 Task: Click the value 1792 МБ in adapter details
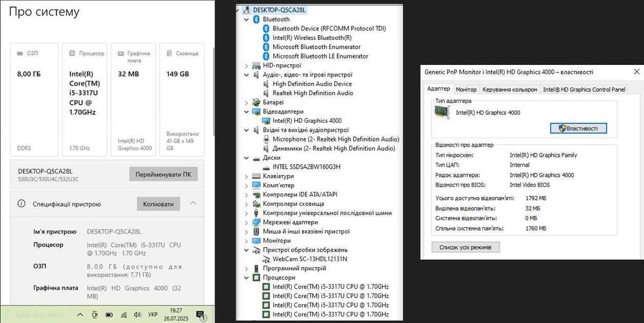tap(536, 198)
